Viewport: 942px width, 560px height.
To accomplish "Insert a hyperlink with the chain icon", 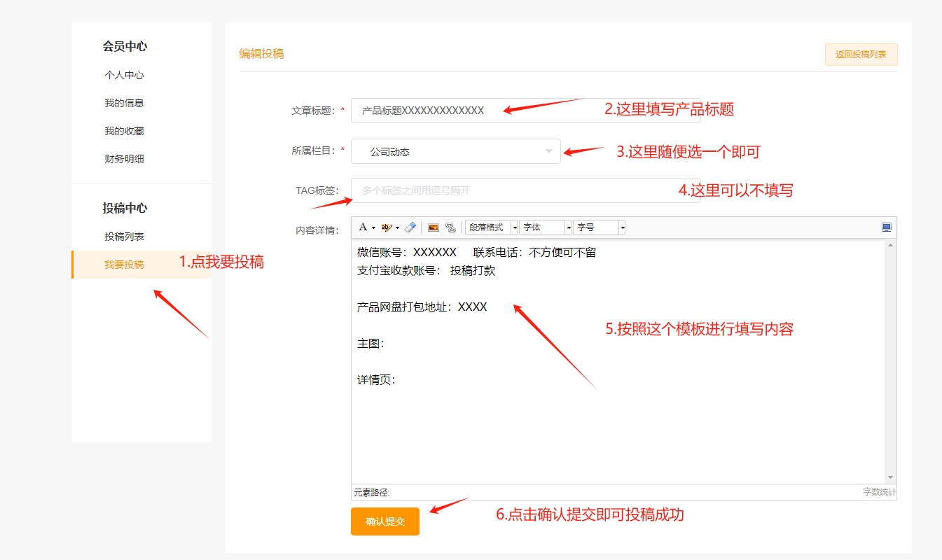I will pos(452,227).
